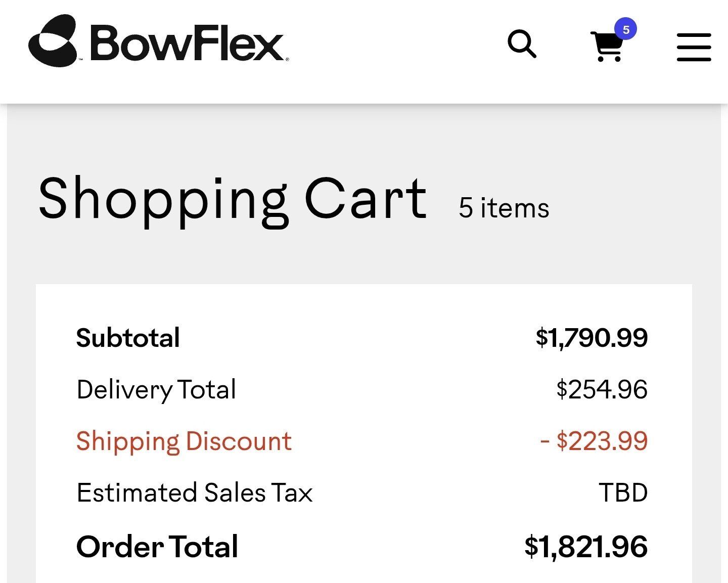Screen dimensions: 728x583
Task: Click the $1,821.96 order total amount
Action: tap(586, 547)
